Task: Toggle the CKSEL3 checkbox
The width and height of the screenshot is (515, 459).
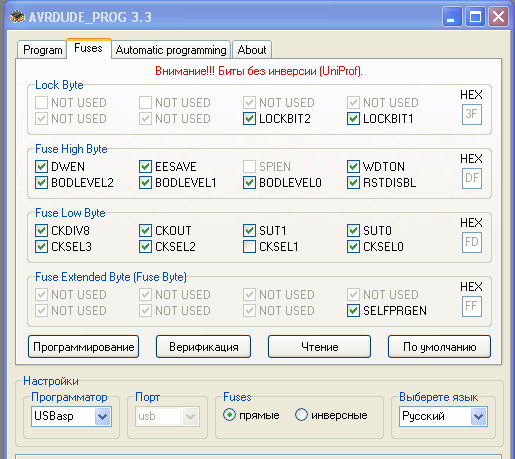Action: tap(41, 247)
